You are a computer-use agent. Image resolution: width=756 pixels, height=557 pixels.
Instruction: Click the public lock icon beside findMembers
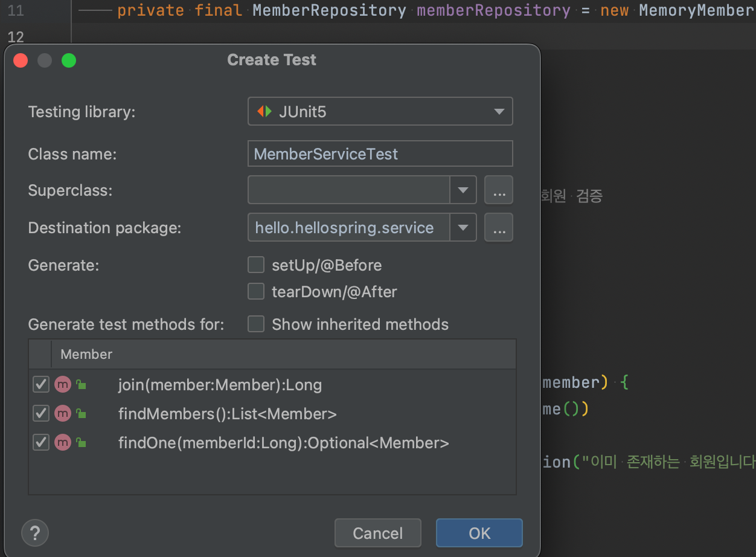[x=81, y=414]
